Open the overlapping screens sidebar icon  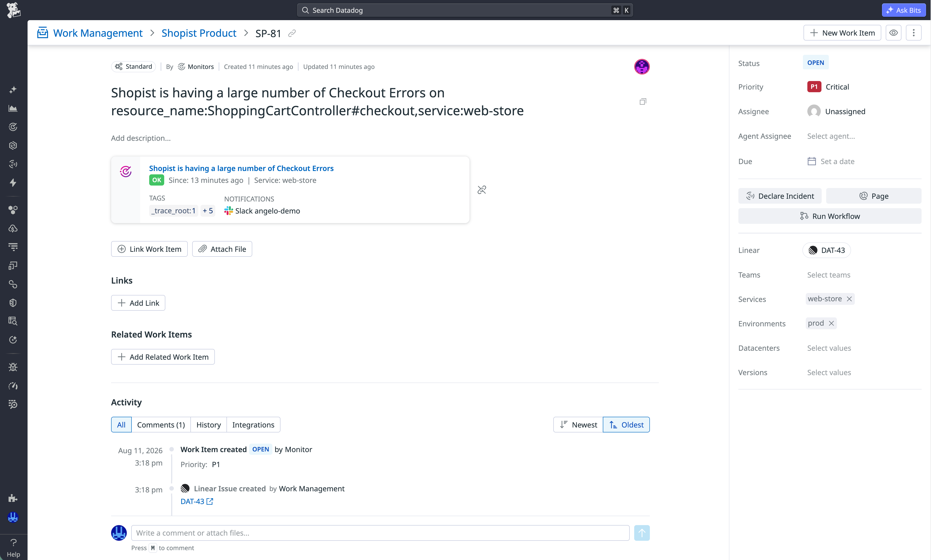point(13,266)
